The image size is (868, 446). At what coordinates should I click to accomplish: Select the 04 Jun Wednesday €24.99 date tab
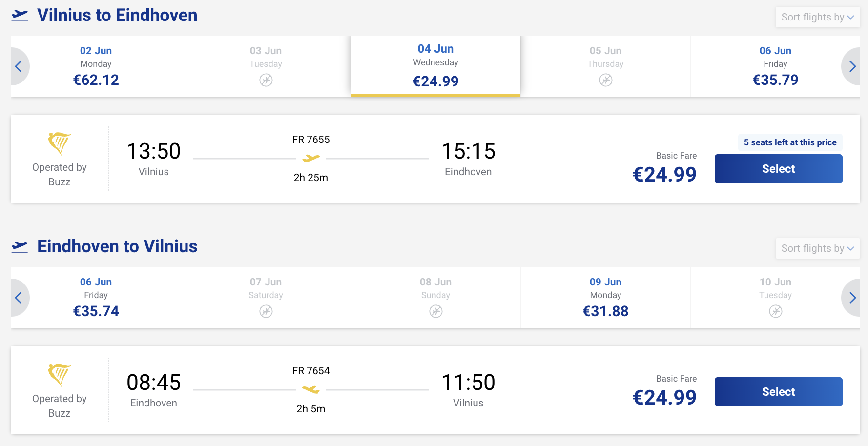coord(436,66)
